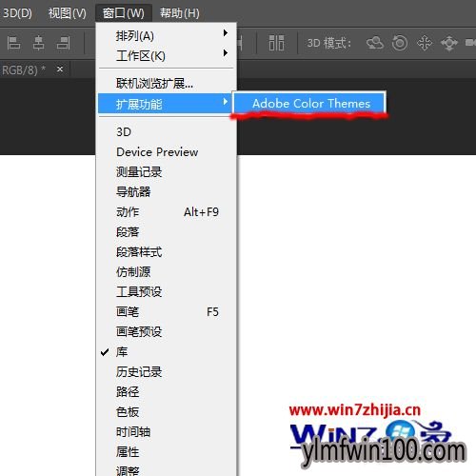Open the 3D(D) menu
Screen dimensions: 476x476
click(x=16, y=13)
